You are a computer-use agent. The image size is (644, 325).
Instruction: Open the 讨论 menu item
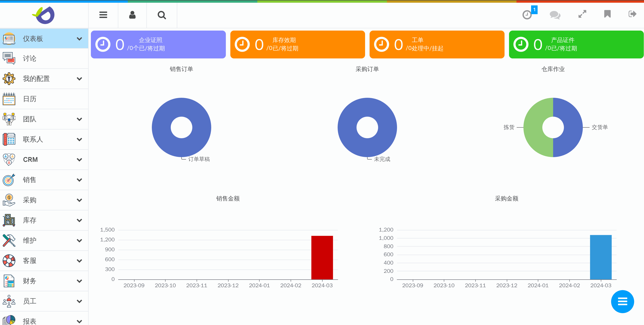29,58
